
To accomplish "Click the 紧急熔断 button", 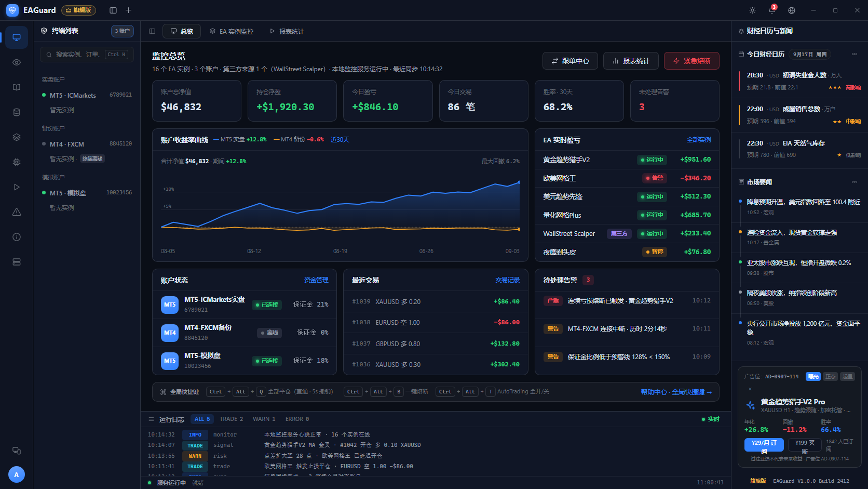I will (x=691, y=61).
